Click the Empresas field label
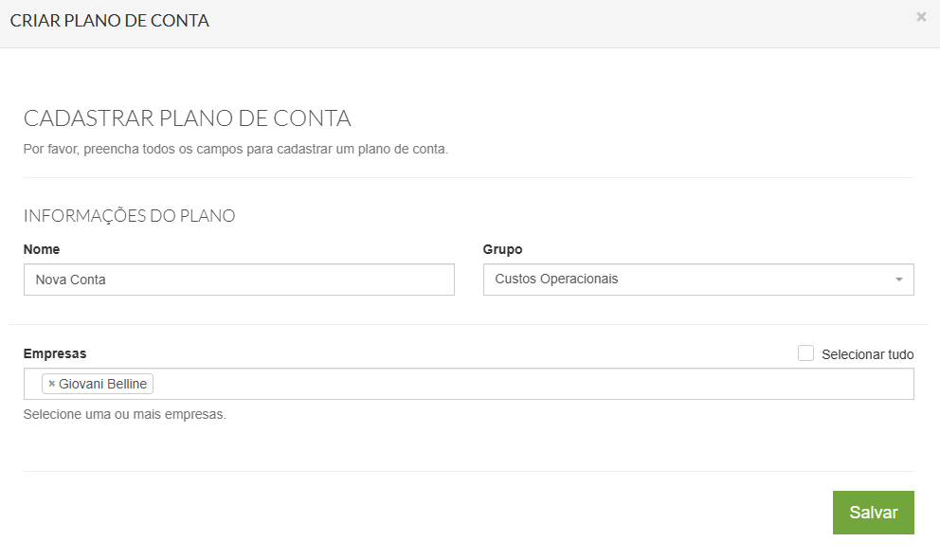Screen dimensions: 940x560 click(55, 353)
